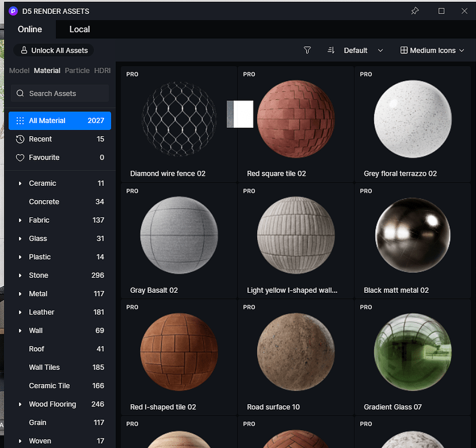Select the Gradient Glass 07 material
Screen dimensions: 476x448
click(413, 357)
